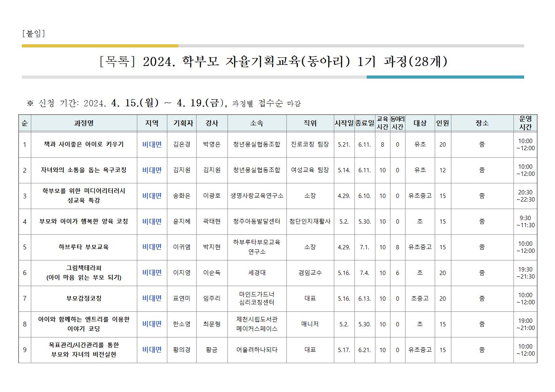The height and width of the screenshot is (392, 555).
Task: Click the '종료일' column header
Action: (365, 123)
